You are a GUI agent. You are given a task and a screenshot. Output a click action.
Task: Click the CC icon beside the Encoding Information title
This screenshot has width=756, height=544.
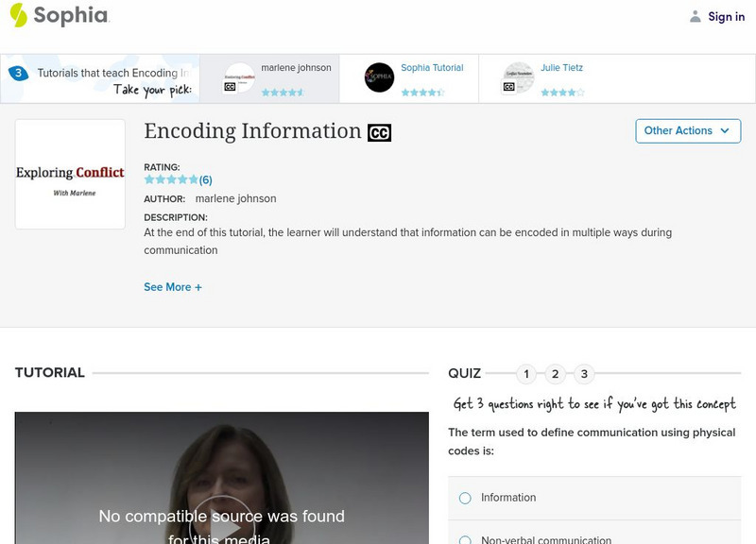(380, 133)
